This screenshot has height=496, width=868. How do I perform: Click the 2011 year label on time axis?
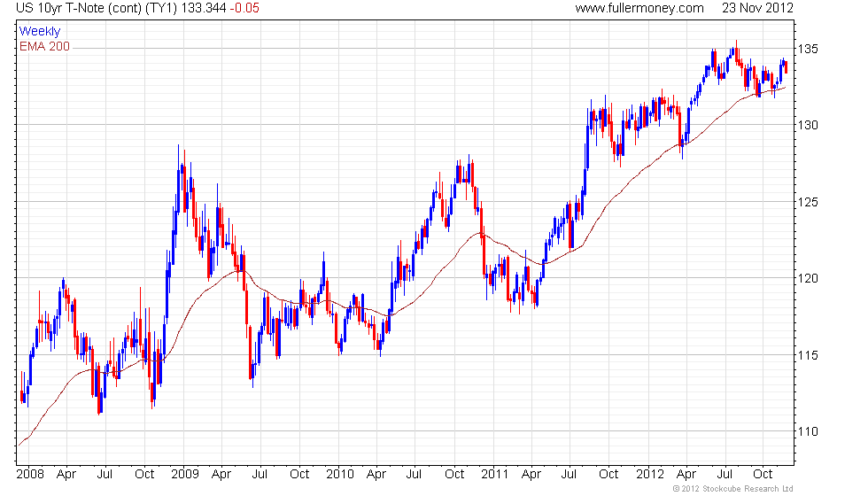tap(494, 475)
